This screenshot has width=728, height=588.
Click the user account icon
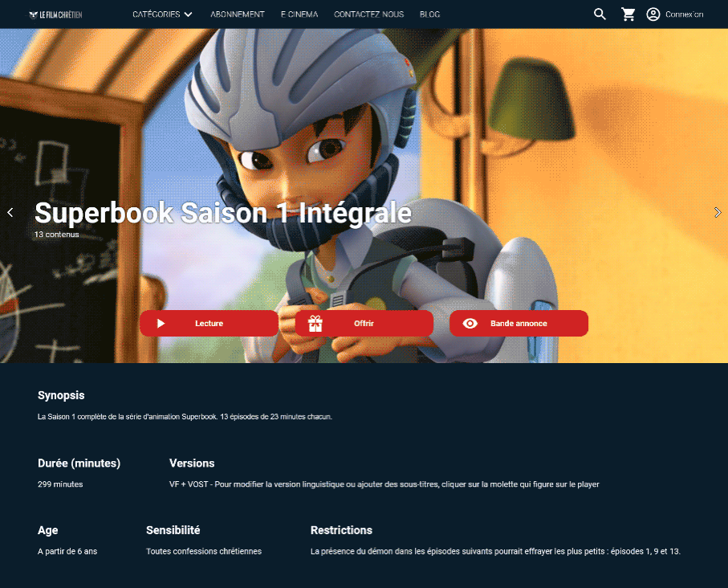[x=653, y=14]
